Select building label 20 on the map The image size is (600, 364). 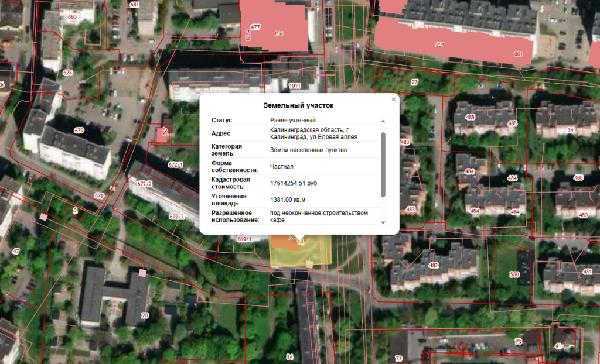(x=145, y=315)
